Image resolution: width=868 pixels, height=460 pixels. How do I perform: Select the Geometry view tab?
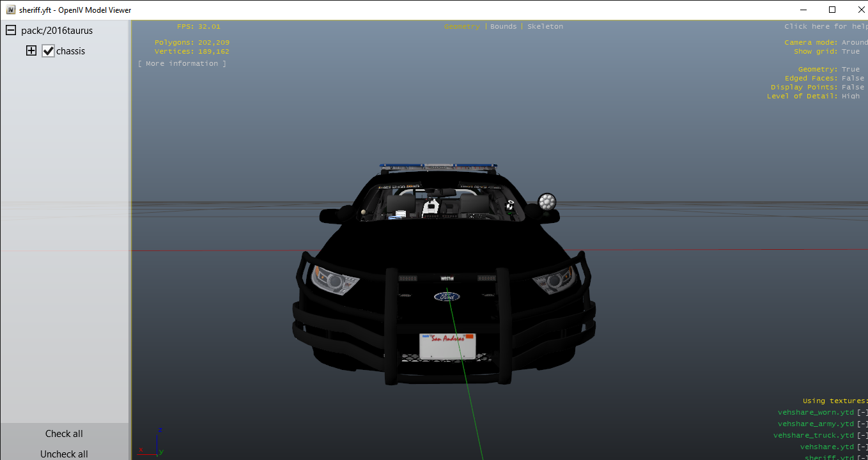[461, 27]
